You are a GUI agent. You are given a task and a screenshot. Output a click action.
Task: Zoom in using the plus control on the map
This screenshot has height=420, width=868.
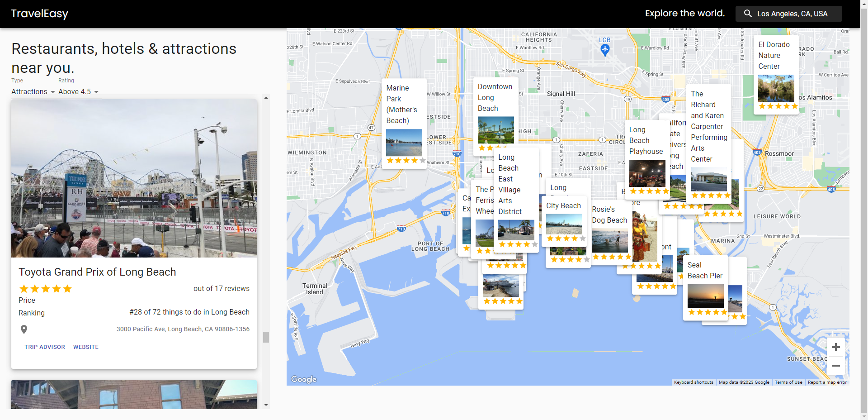pos(835,347)
